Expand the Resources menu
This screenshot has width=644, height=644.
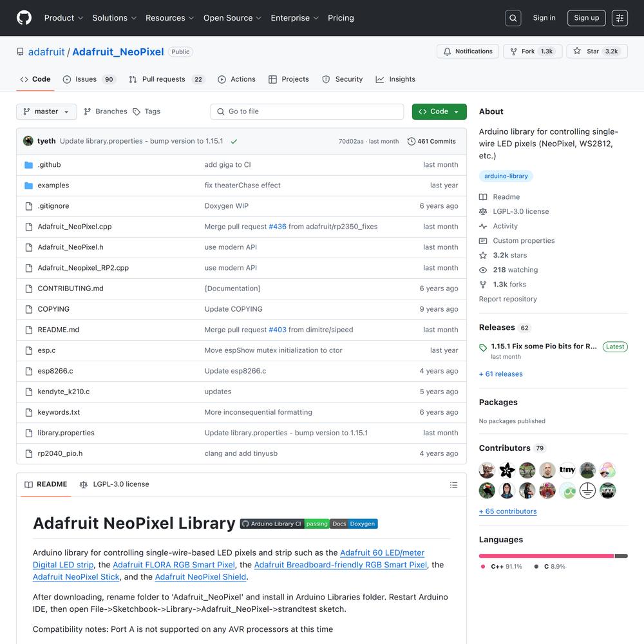click(169, 18)
